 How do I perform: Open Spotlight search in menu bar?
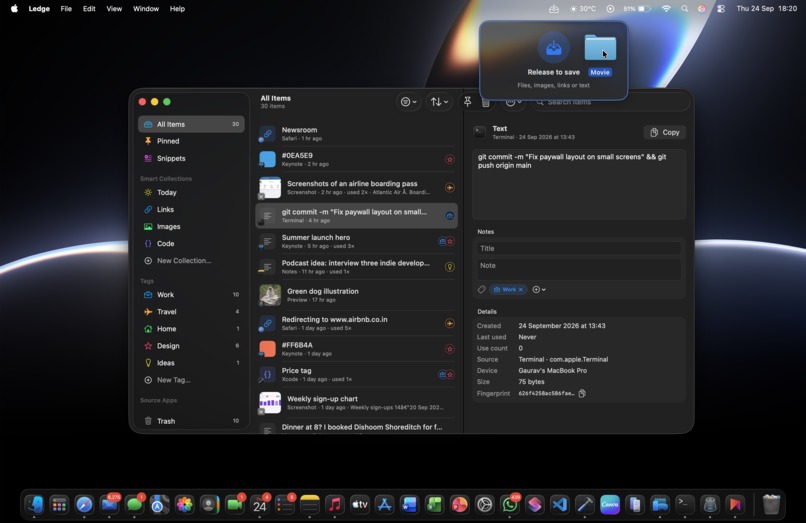tap(684, 9)
